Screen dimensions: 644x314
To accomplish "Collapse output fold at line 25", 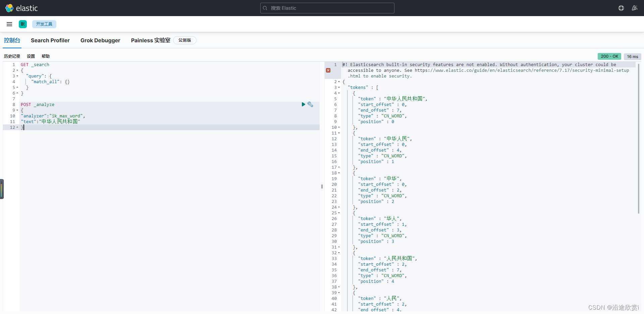I will (339, 213).
